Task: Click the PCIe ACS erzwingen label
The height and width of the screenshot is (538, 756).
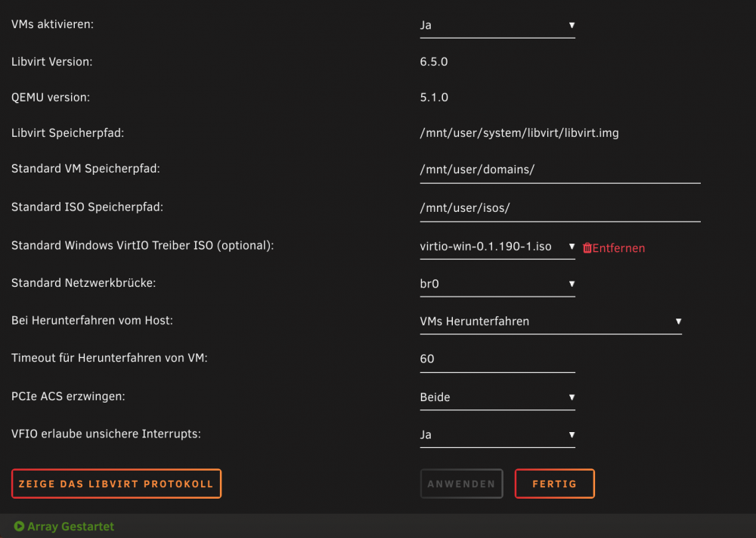Action: [x=68, y=397]
